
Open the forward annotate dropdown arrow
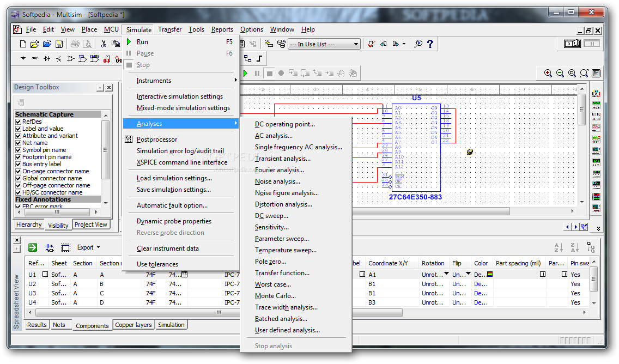[404, 44]
